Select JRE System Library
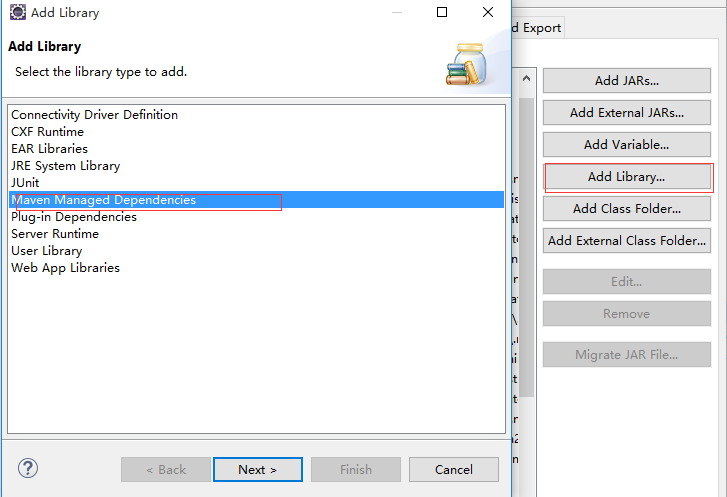Image resolution: width=727 pixels, height=497 pixels. [x=256, y=166]
